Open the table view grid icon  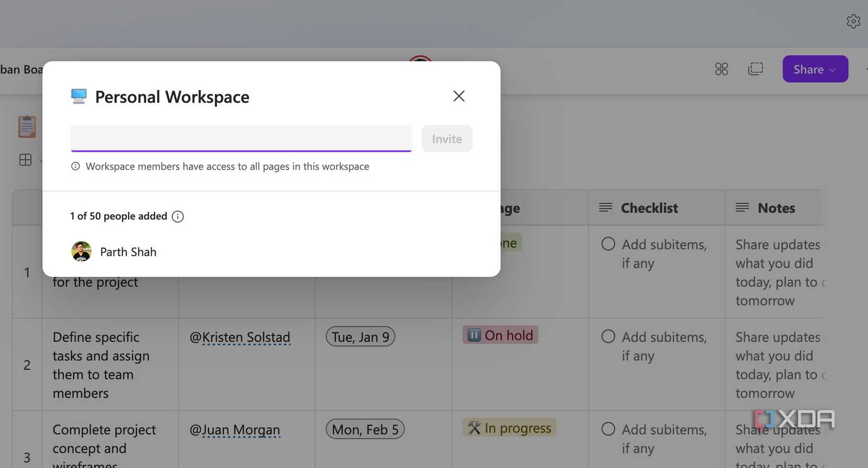(25, 160)
